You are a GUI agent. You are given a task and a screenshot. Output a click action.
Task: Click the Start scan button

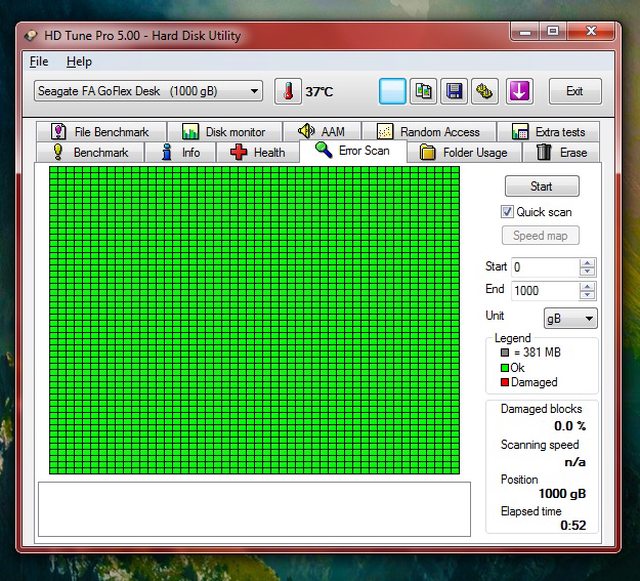[542, 186]
